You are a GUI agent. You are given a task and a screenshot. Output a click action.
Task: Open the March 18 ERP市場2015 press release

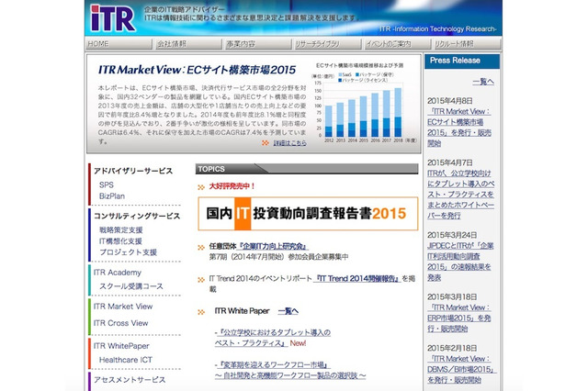coord(459,318)
